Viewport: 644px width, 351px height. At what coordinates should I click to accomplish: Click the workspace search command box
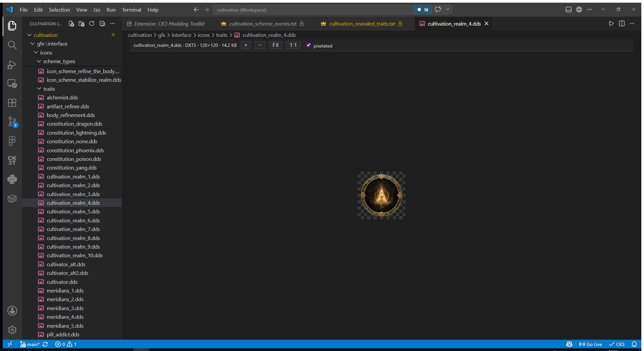(x=313, y=10)
